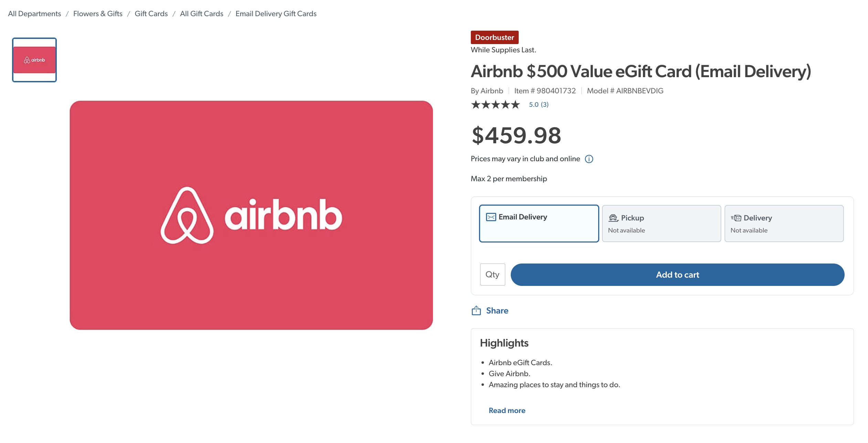This screenshot has width=868, height=443.
Task: Click the Doorbuster badge
Action: (x=495, y=37)
